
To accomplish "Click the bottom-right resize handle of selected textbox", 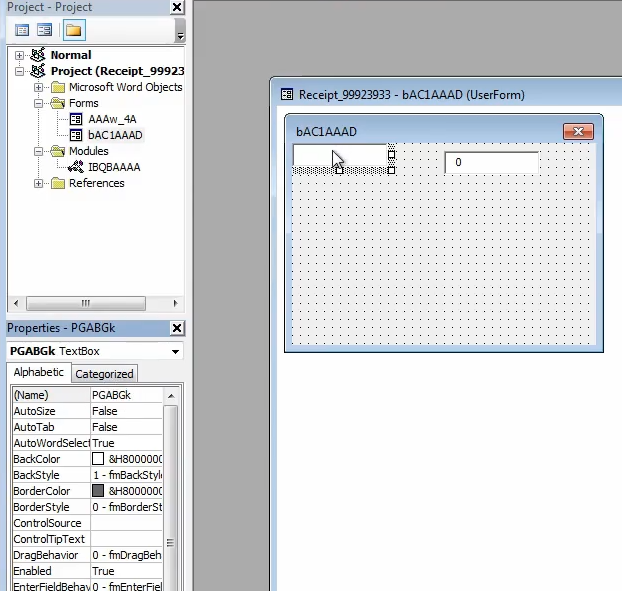I will point(391,171).
